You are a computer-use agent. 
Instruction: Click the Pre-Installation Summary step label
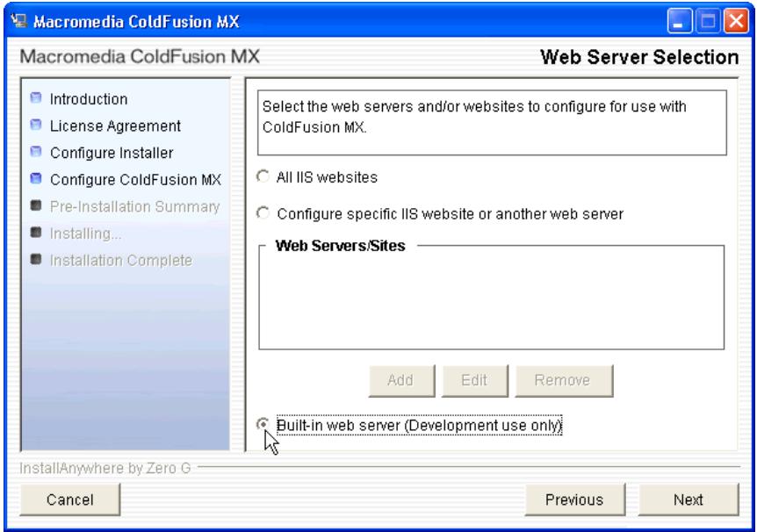click(x=134, y=206)
